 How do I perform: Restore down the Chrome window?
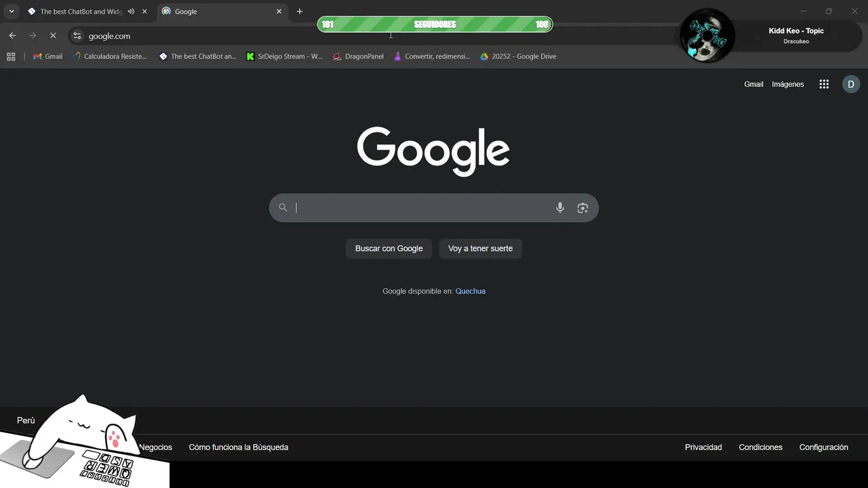point(829,12)
